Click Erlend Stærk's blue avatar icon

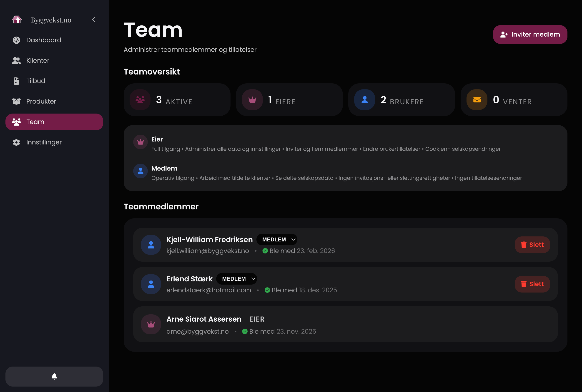[151, 284]
